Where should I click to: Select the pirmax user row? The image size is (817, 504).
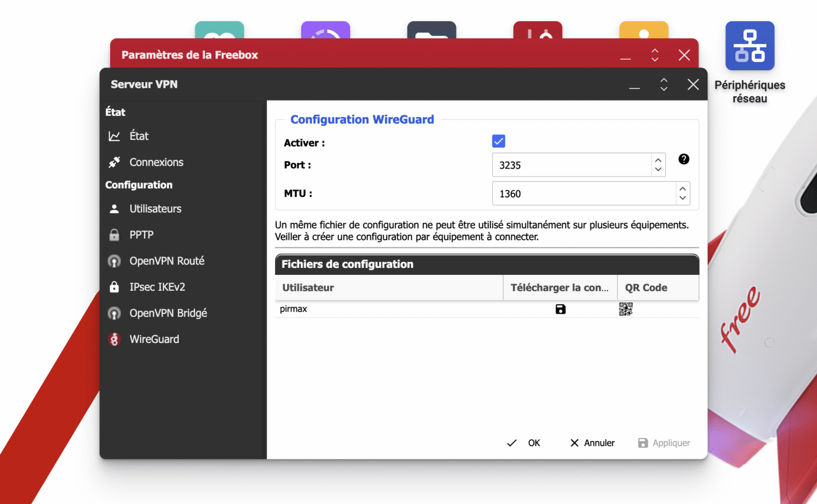click(x=487, y=309)
